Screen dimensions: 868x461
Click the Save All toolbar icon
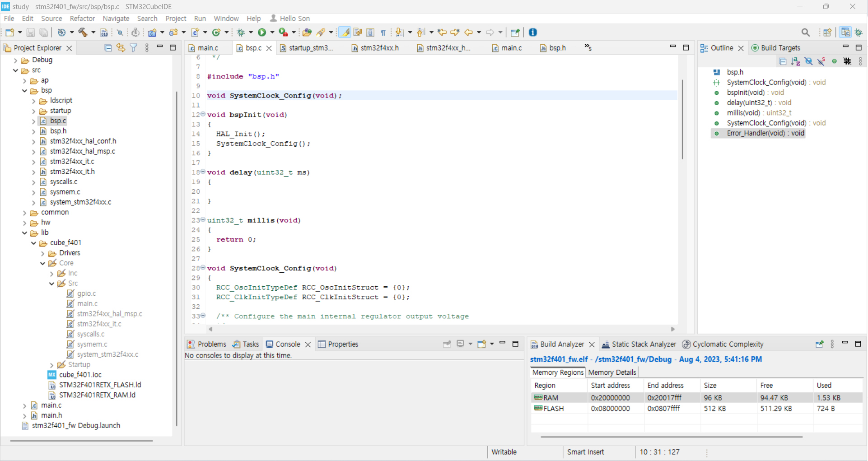click(44, 33)
